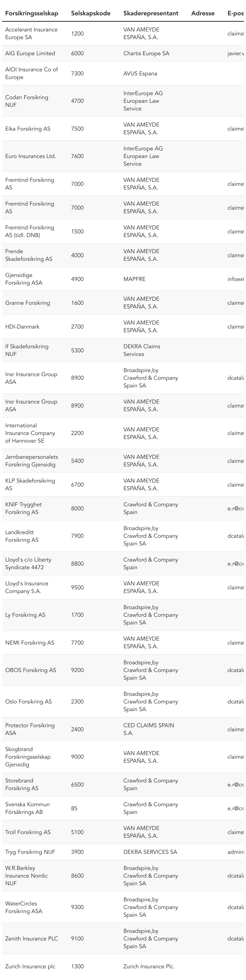Click the Selskapskode column header
The image size is (246, 980).
(91, 13)
